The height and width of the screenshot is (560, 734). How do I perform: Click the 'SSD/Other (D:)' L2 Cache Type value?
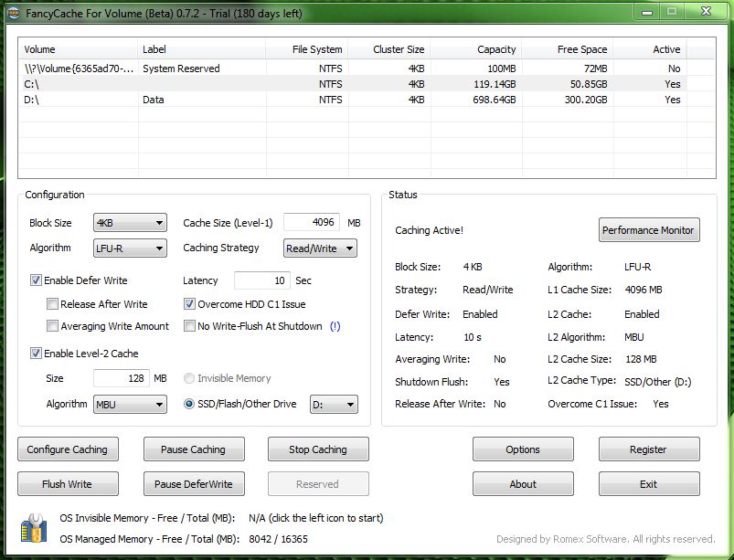coord(658,382)
